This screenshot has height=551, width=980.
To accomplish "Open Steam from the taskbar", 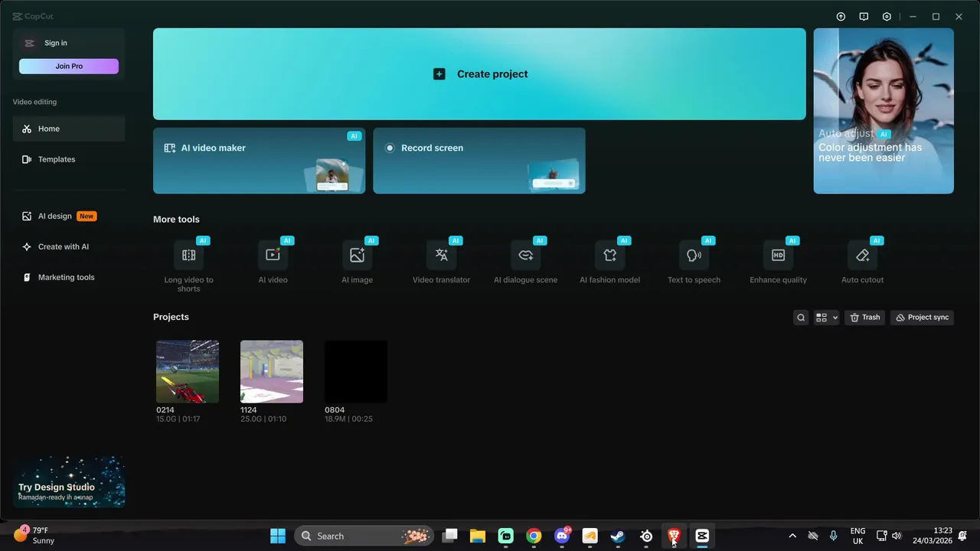I will (618, 536).
